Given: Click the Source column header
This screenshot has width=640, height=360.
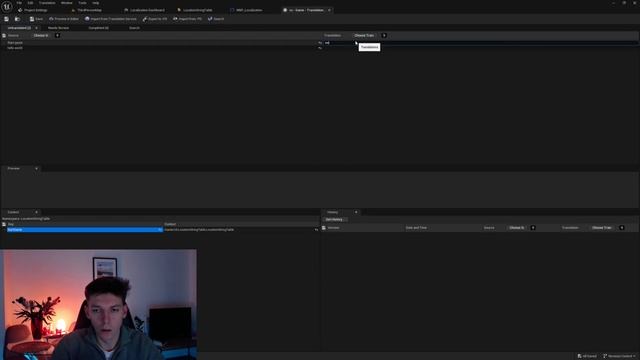Looking at the screenshot, I should 13,36.
